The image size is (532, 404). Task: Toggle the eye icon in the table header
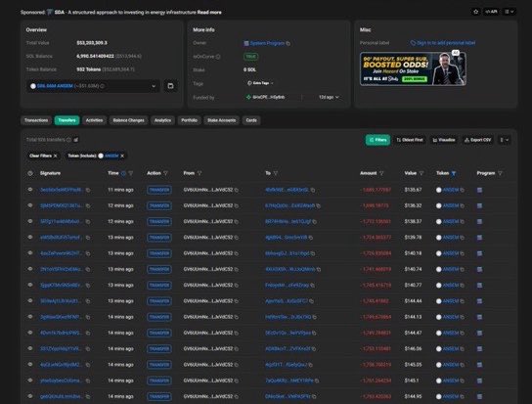pos(30,173)
